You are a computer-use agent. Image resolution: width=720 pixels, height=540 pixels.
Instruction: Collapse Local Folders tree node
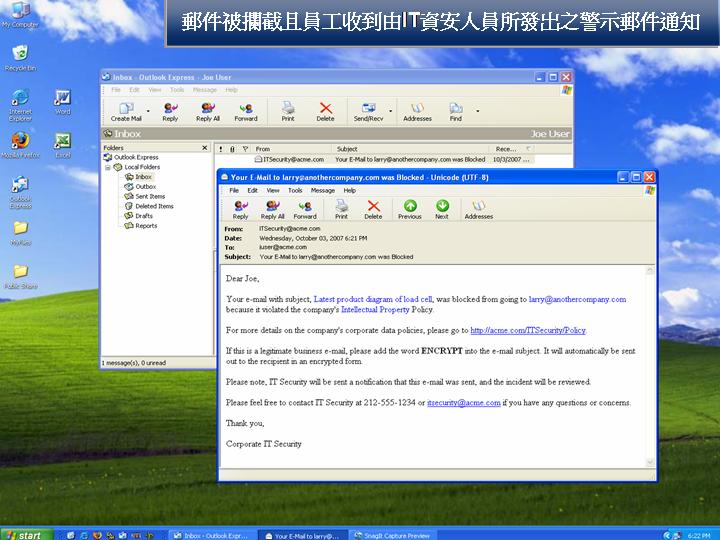click(x=108, y=167)
